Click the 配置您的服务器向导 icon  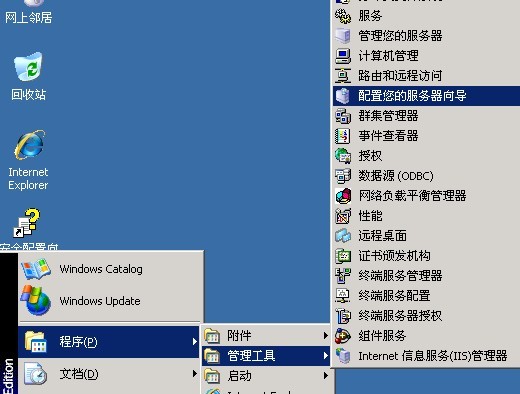343,96
